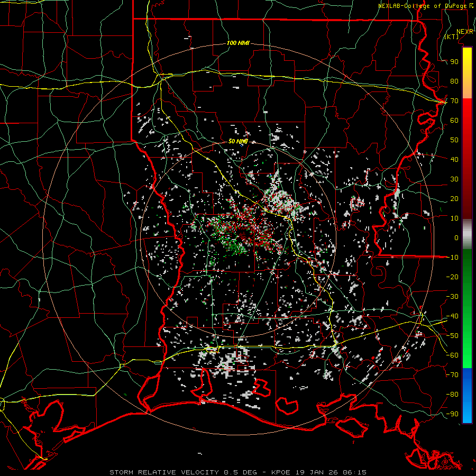
Task: Click the -80 value on the velocity scale
Action: [452, 395]
